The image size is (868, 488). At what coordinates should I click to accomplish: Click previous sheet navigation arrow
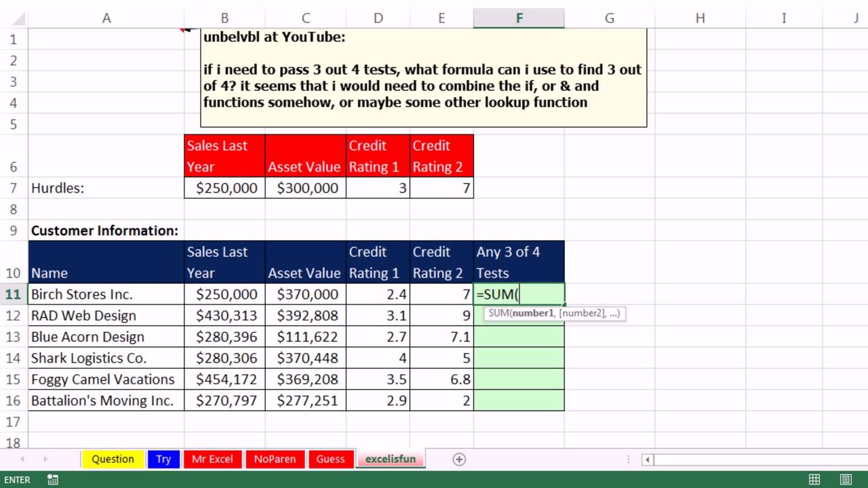click(x=23, y=460)
